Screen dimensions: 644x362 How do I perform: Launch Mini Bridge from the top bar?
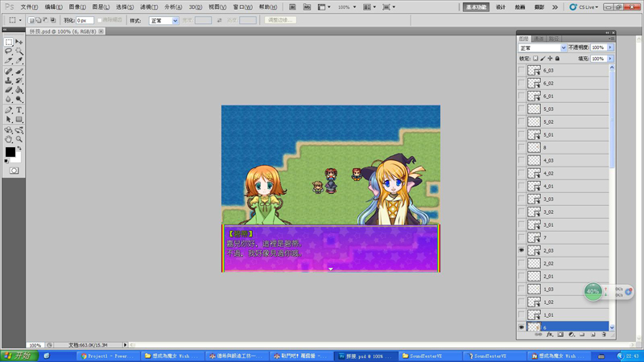(307, 7)
